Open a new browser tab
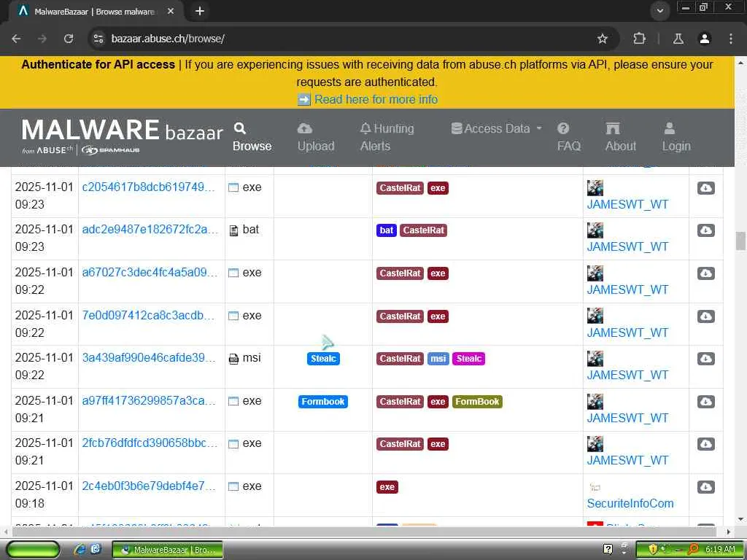Screen dimensions: 747x560 pyautogui.click(x=200, y=11)
